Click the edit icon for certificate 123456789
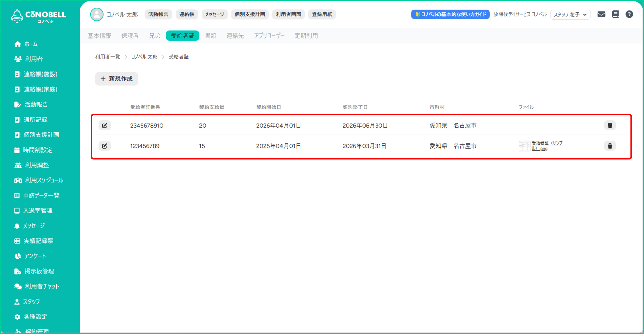The width and height of the screenshot is (644, 334). pyautogui.click(x=105, y=146)
